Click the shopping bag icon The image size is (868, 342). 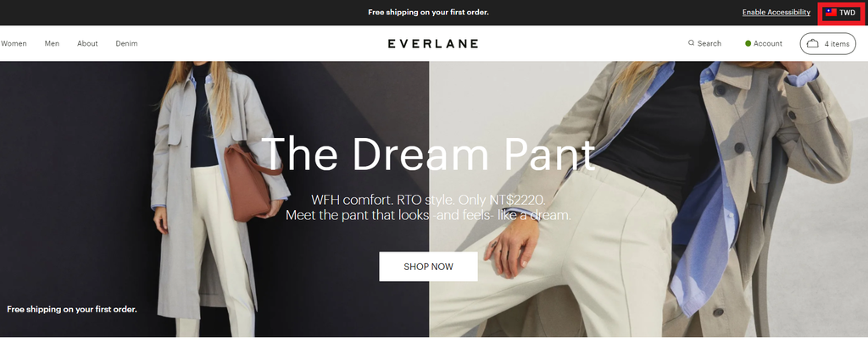812,44
